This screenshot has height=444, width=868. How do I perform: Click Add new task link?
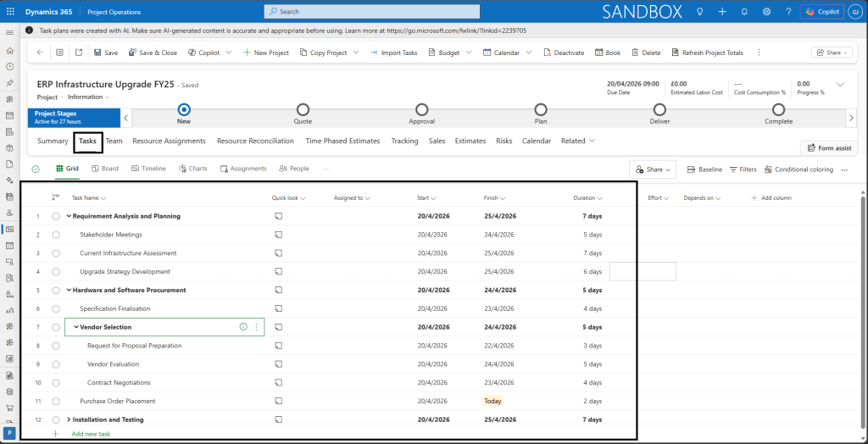pos(90,434)
